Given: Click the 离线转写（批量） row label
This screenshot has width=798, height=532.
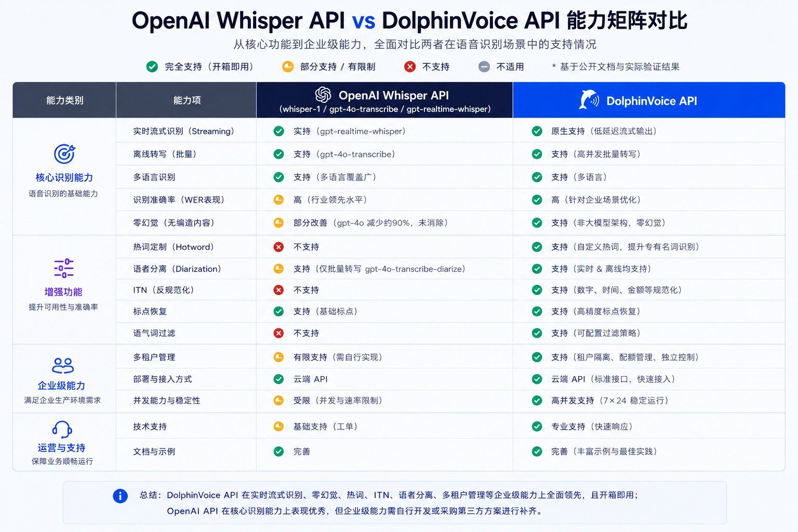Looking at the screenshot, I should tap(165, 154).
